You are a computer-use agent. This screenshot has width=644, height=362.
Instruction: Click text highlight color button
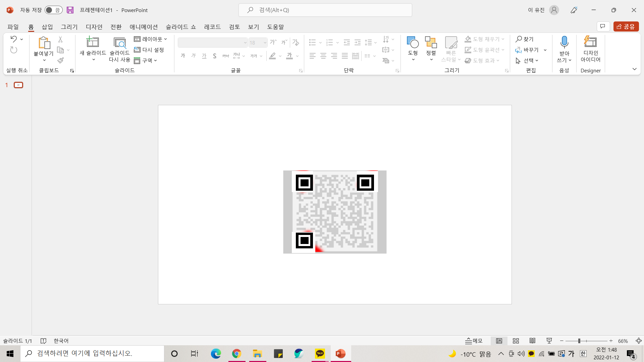(x=272, y=56)
